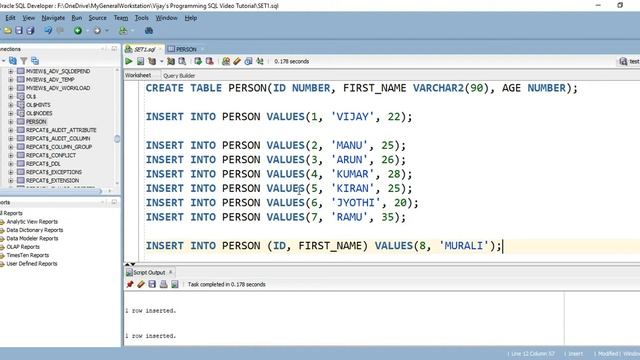Clear Script Output with the eraser icon
This screenshot has height=360, width=640.
tap(141, 284)
